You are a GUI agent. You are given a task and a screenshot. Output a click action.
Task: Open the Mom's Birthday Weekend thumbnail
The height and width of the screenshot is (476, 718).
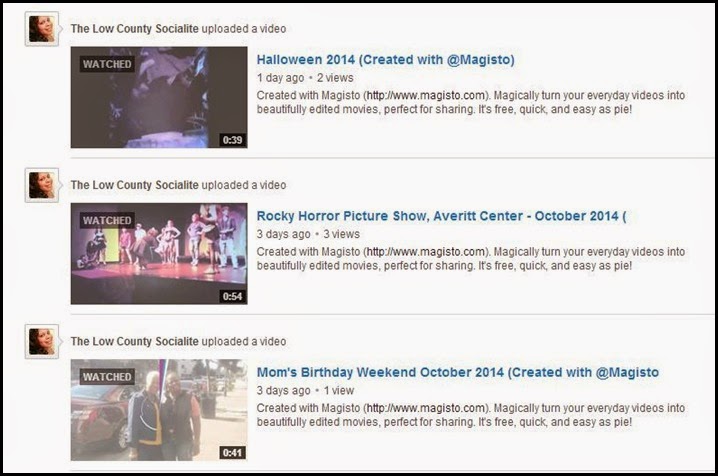[x=159, y=410]
